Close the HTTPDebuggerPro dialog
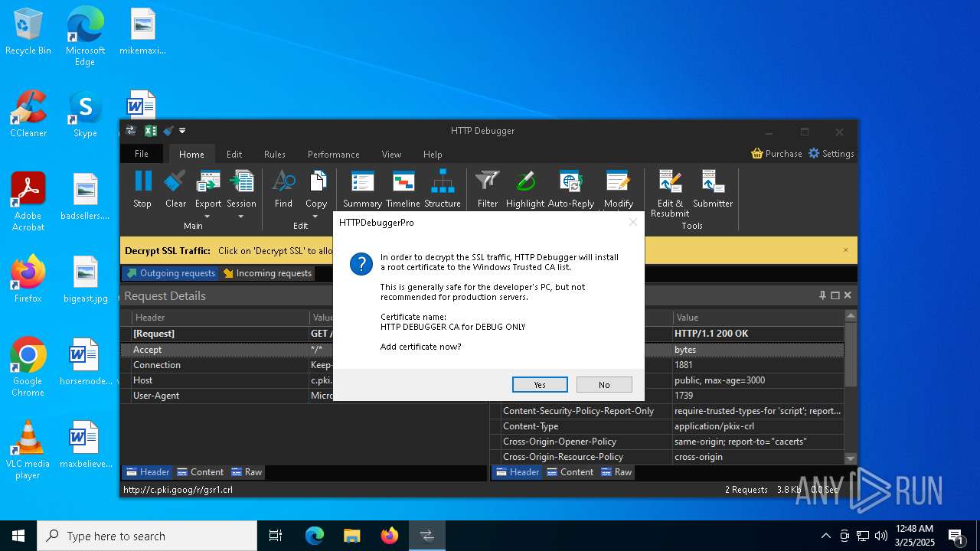The width and height of the screenshot is (980, 551). (x=632, y=222)
